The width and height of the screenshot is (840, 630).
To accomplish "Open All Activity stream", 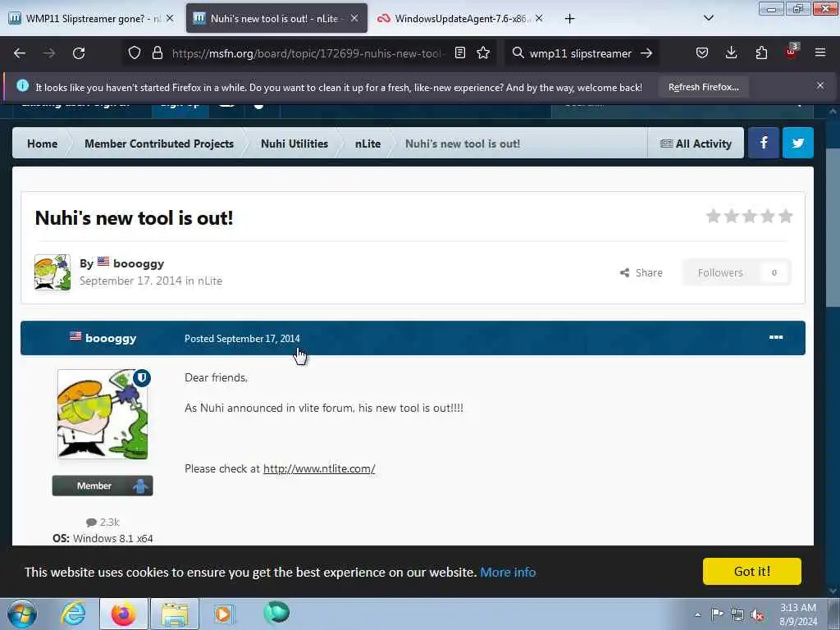I will pyautogui.click(x=696, y=144).
